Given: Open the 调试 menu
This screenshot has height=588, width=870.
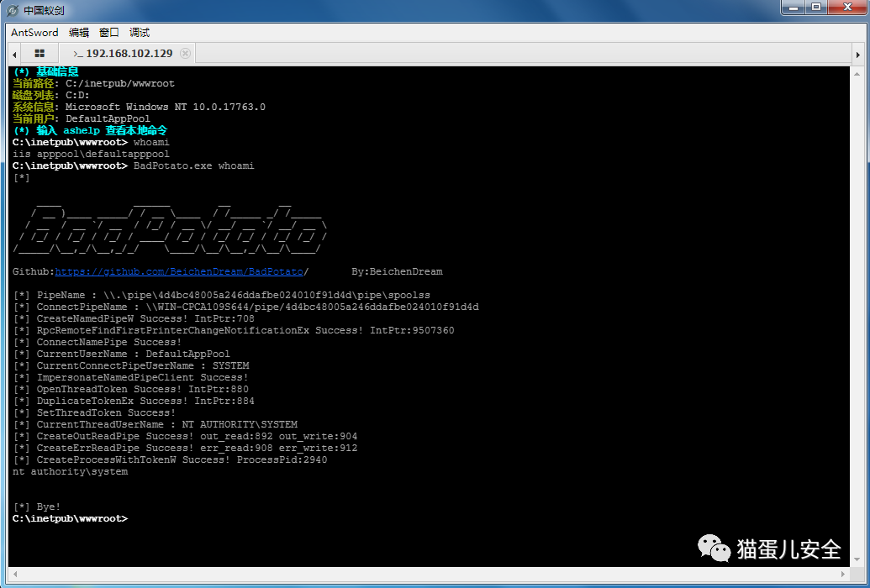Looking at the screenshot, I should (140, 33).
